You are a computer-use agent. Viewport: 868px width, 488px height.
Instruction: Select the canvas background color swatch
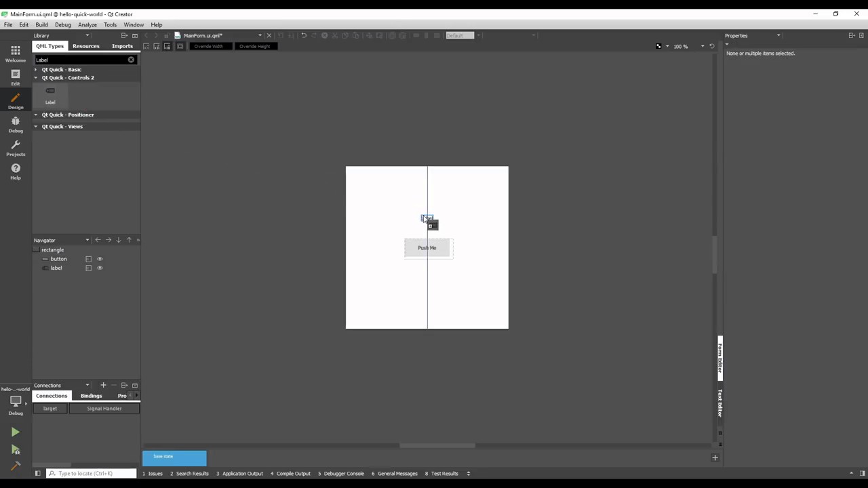pyautogui.click(x=658, y=46)
